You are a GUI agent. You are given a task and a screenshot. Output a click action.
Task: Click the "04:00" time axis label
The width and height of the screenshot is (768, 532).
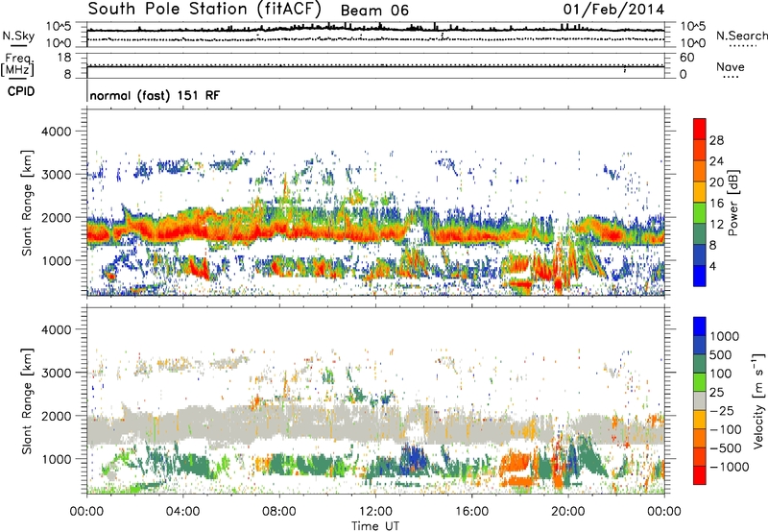182,512
